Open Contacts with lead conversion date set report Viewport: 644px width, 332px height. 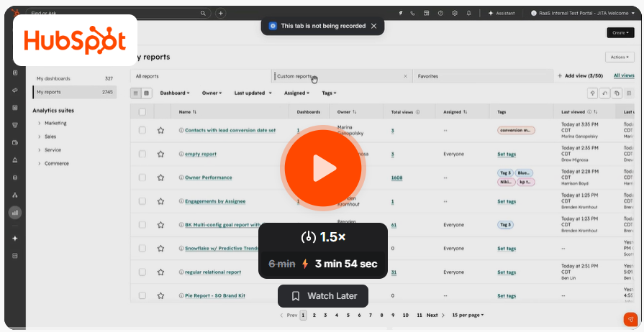click(230, 130)
